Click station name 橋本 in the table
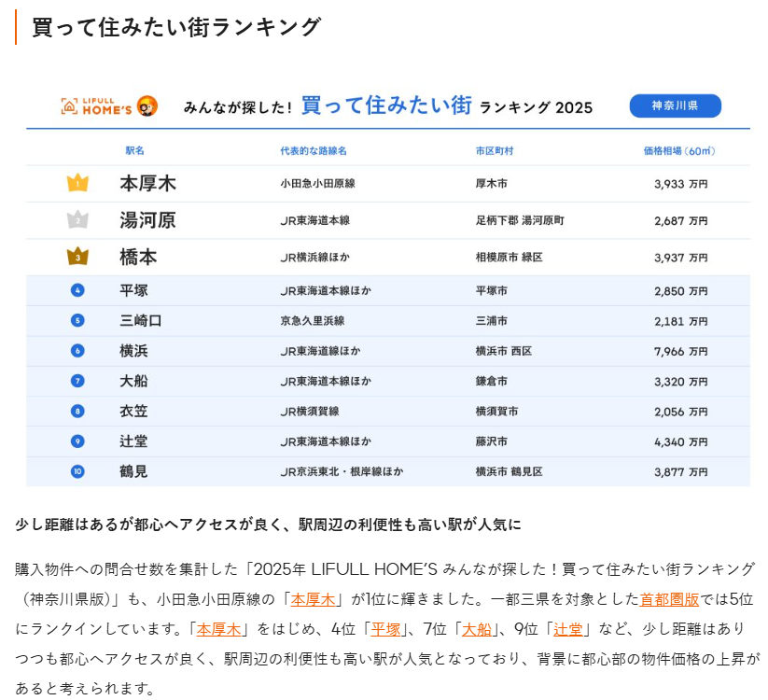Screen dimensions: 768x700 point(138,257)
